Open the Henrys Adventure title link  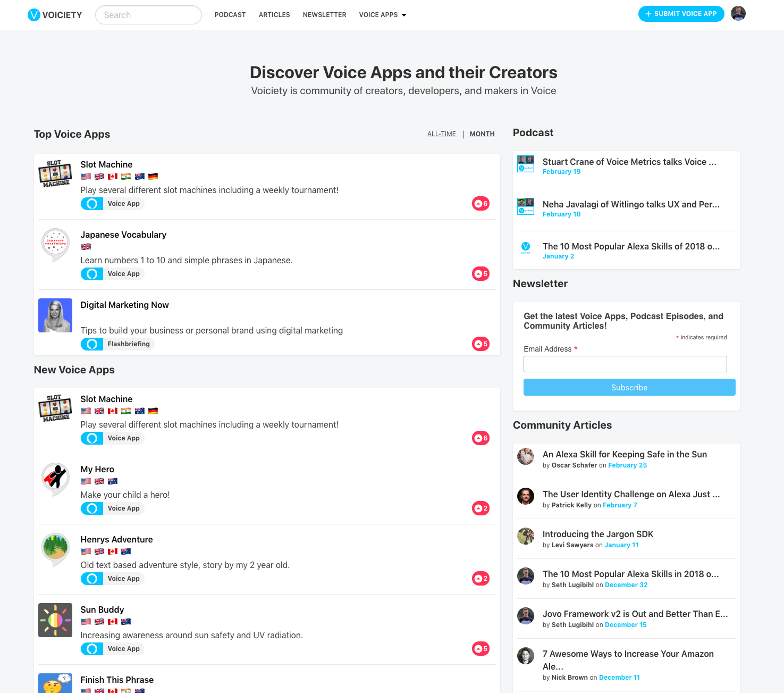pos(116,539)
